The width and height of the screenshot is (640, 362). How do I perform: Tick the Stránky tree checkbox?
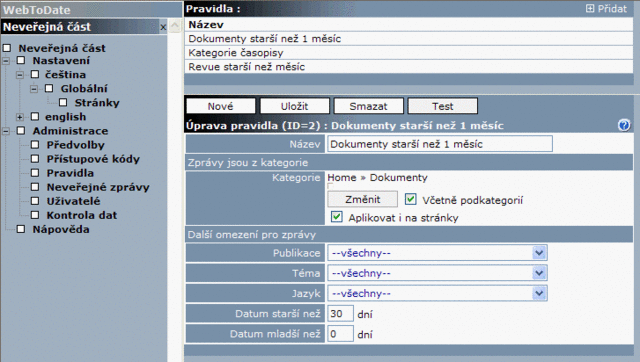pos(63,102)
